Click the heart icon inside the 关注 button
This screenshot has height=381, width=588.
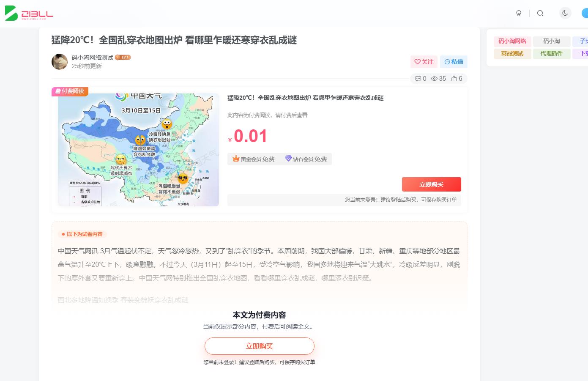(x=417, y=61)
